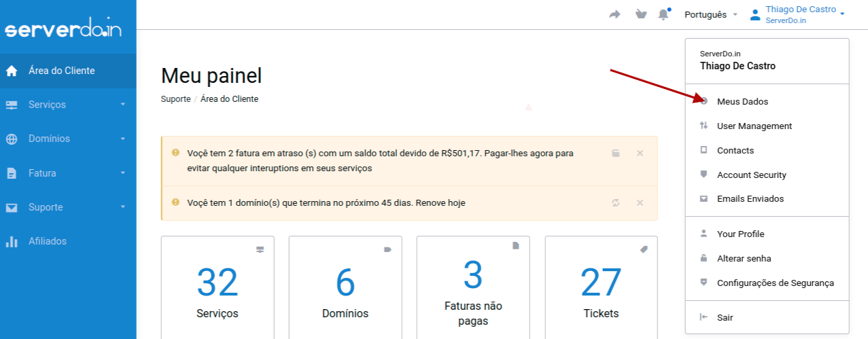Image resolution: width=868 pixels, height=339 pixels.
Task: Dismiss the domain renewal alert
Action: pyautogui.click(x=640, y=202)
